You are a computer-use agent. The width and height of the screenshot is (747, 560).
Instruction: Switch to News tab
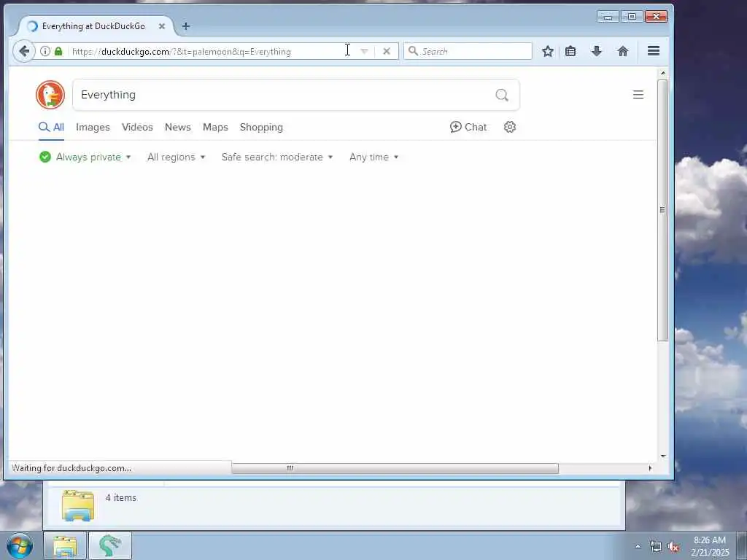point(178,127)
